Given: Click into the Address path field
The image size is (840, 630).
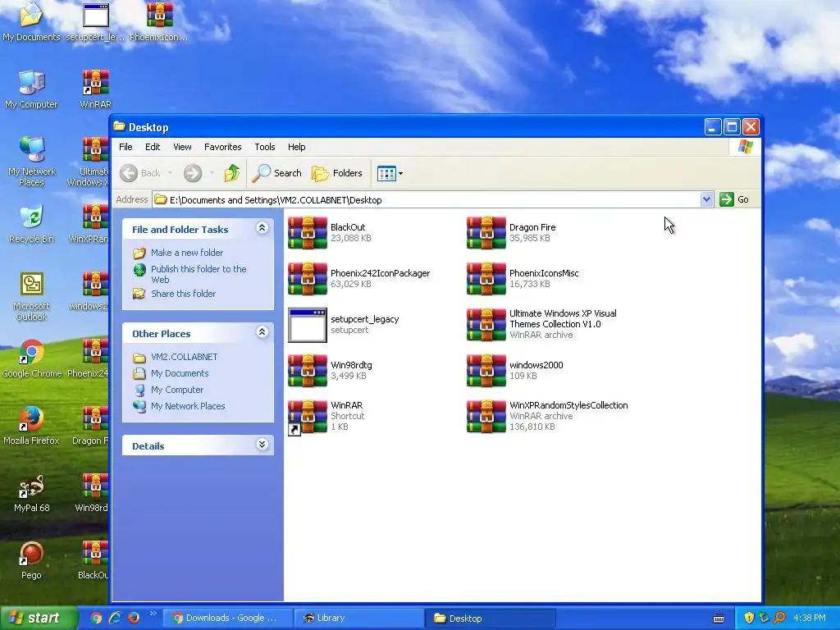Looking at the screenshot, I should pyautogui.click(x=427, y=200).
